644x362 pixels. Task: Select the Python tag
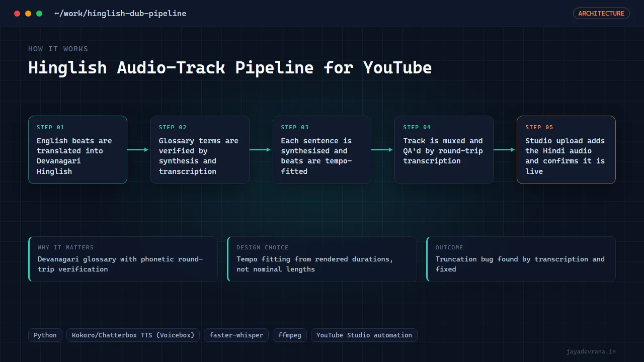click(x=45, y=335)
